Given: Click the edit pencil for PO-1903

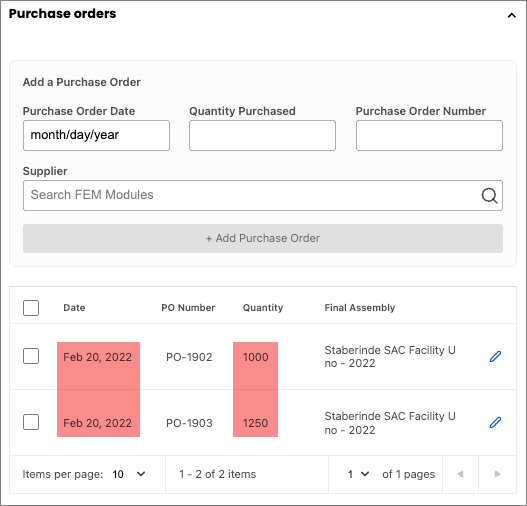Looking at the screenshot, I should tap(495, 422).
